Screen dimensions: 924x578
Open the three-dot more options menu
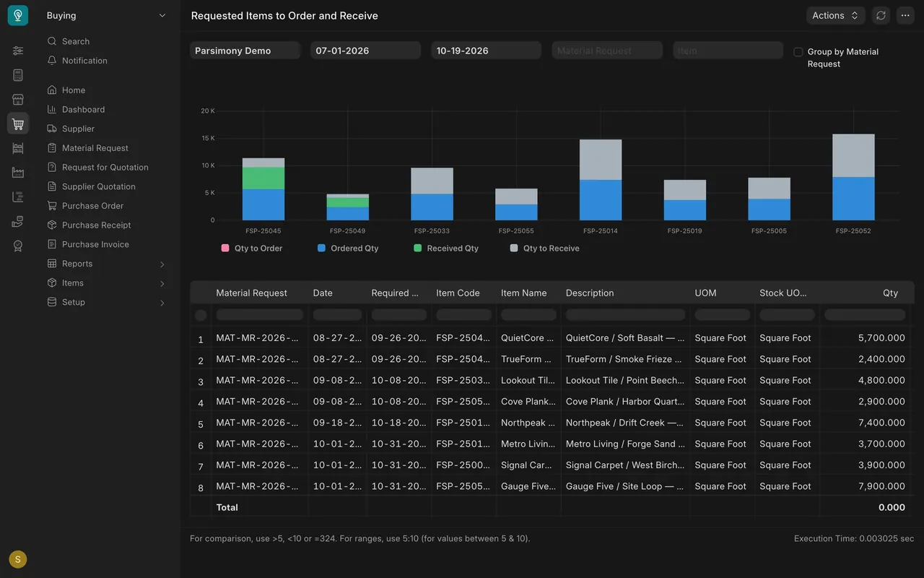pos(905,15)
